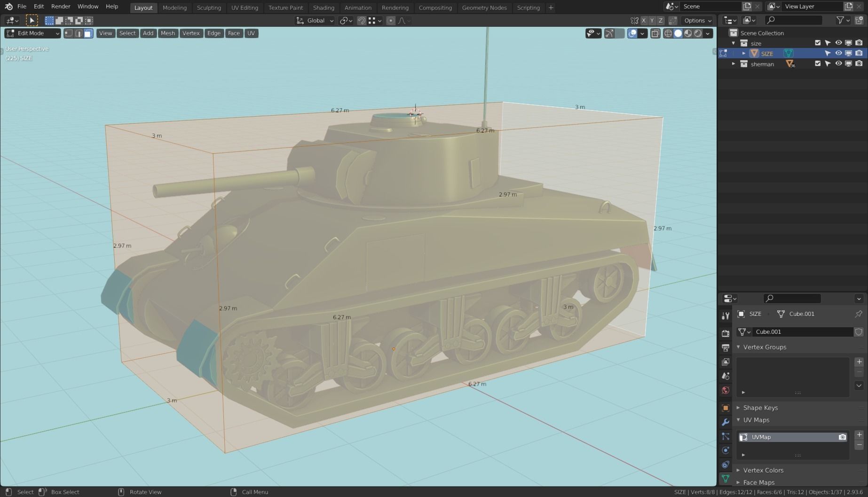868x497 pixels.
Task: Toggle gizmo display
Action: [609, 33]
